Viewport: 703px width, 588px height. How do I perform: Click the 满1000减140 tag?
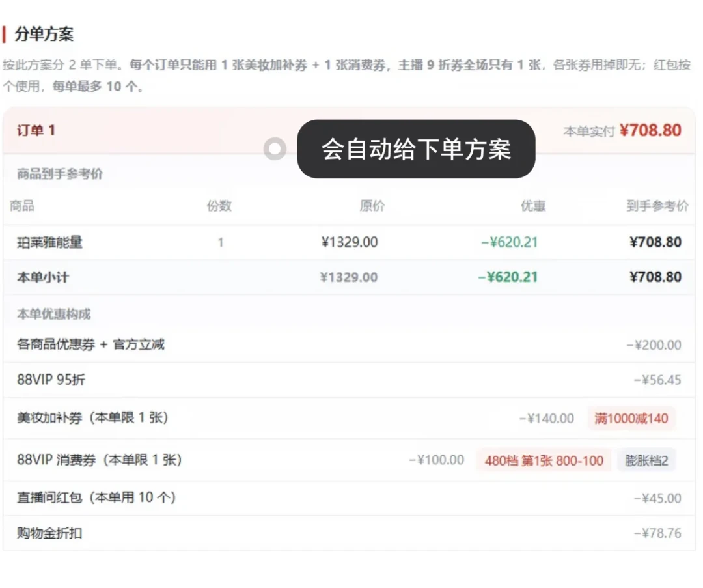[631, 419]
